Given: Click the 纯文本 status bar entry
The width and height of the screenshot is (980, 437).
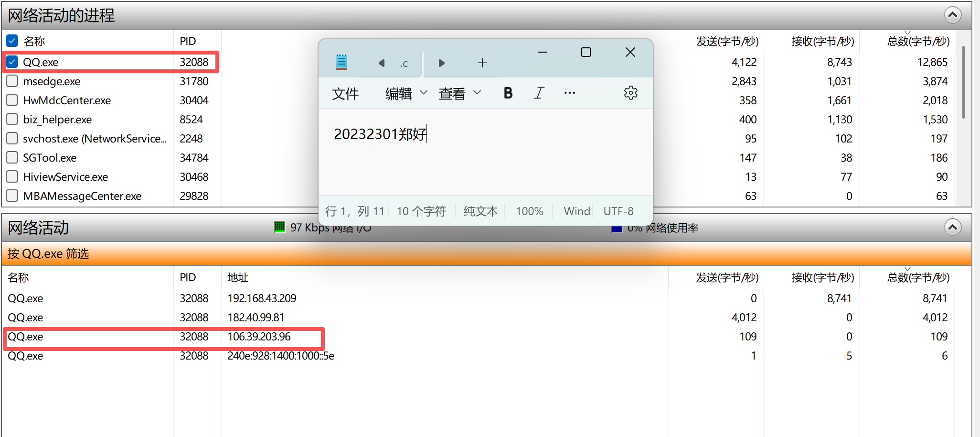Looking at the screenshot, I should point(480,211).
